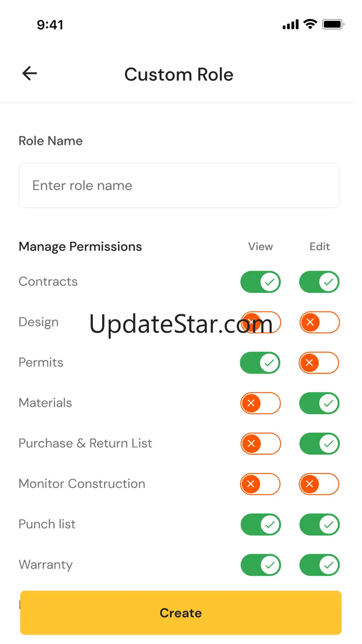Turn off Edit for Punch list

coord(319,525)
